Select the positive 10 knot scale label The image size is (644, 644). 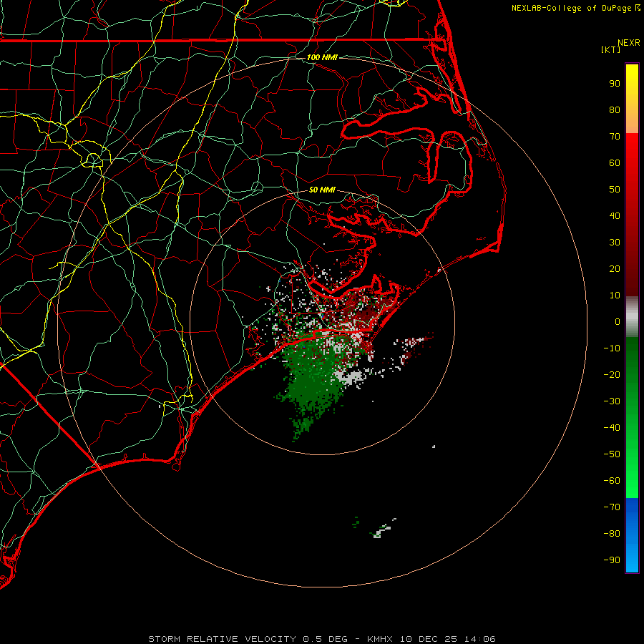[615, 296]
